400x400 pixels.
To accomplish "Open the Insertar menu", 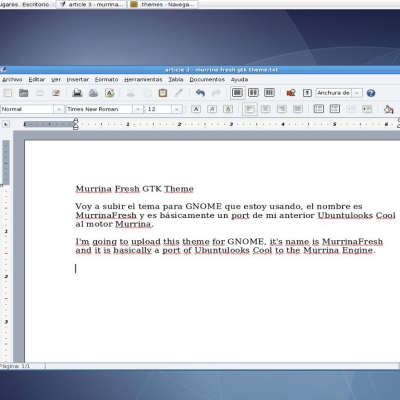I will [x=78, y=79].
